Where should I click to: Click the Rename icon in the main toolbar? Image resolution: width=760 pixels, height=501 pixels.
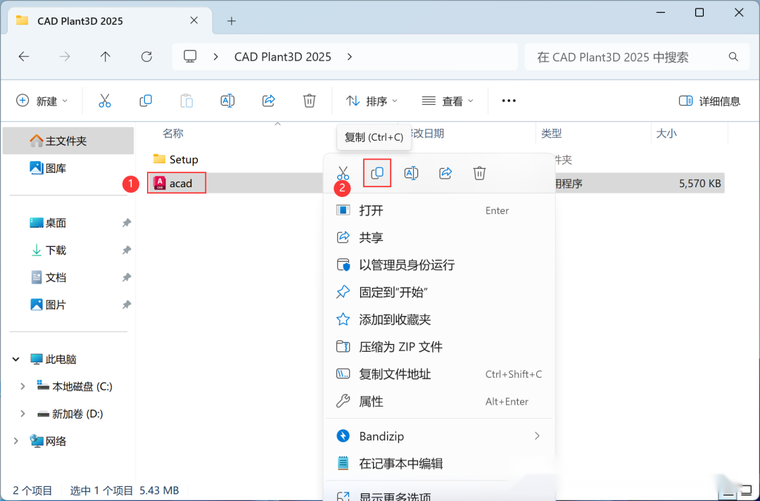227,101
